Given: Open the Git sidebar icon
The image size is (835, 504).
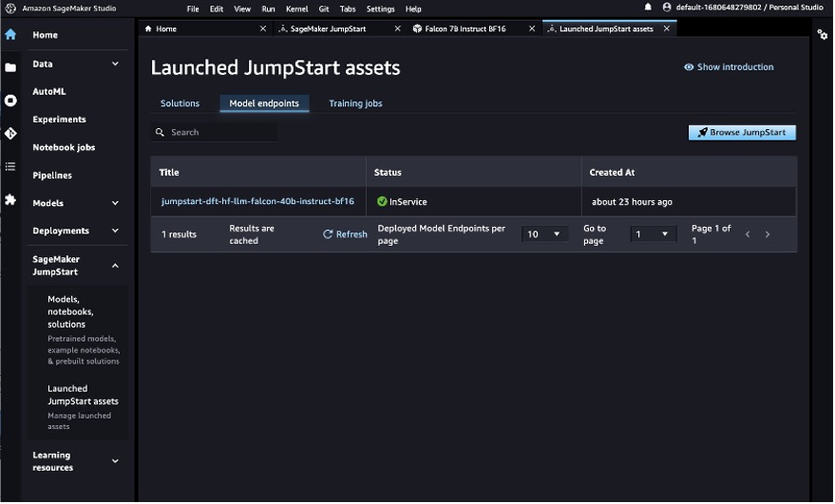Looking at the screenshot, I should pyautogui.click(x=10, y=134).
